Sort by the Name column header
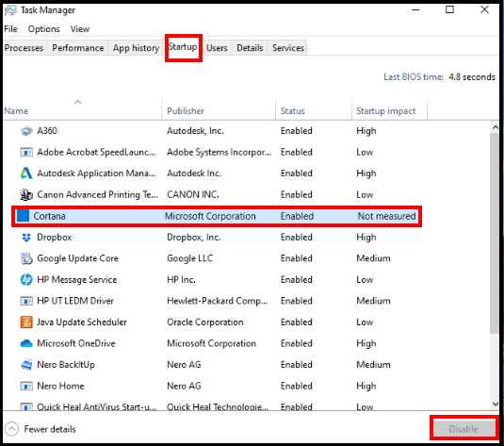Image resolution: width=504 pixels, height=446 pixels. click(16, 111)
